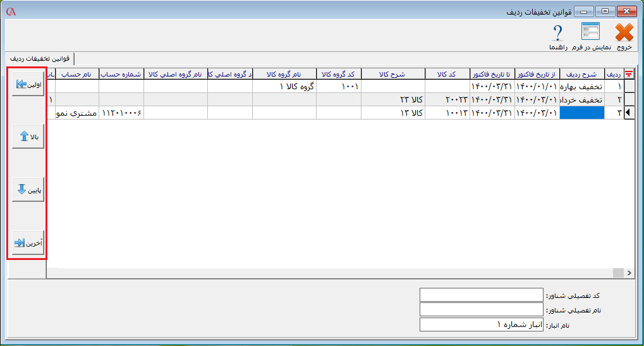Screen dimensions: 644x346
Task: Click the کد تفصیلی شناور input field
Action: point(481,295)
